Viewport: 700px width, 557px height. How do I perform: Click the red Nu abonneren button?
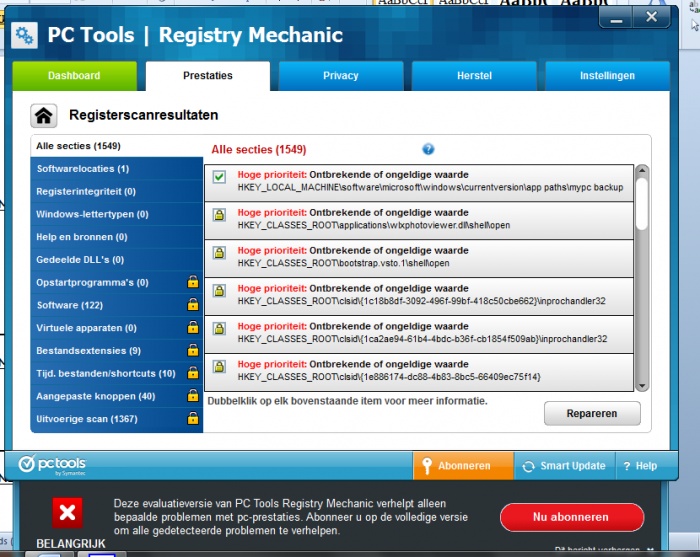(572, 517)
